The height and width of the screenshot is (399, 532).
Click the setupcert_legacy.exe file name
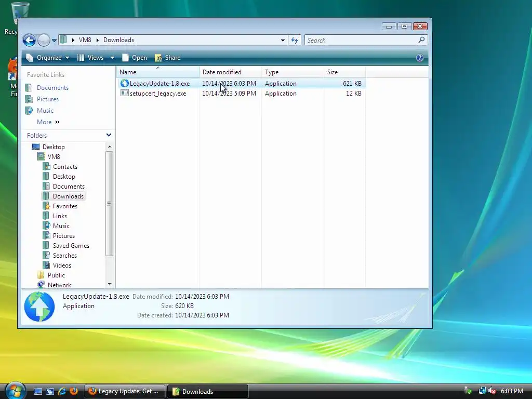click(x=158, y=94)
